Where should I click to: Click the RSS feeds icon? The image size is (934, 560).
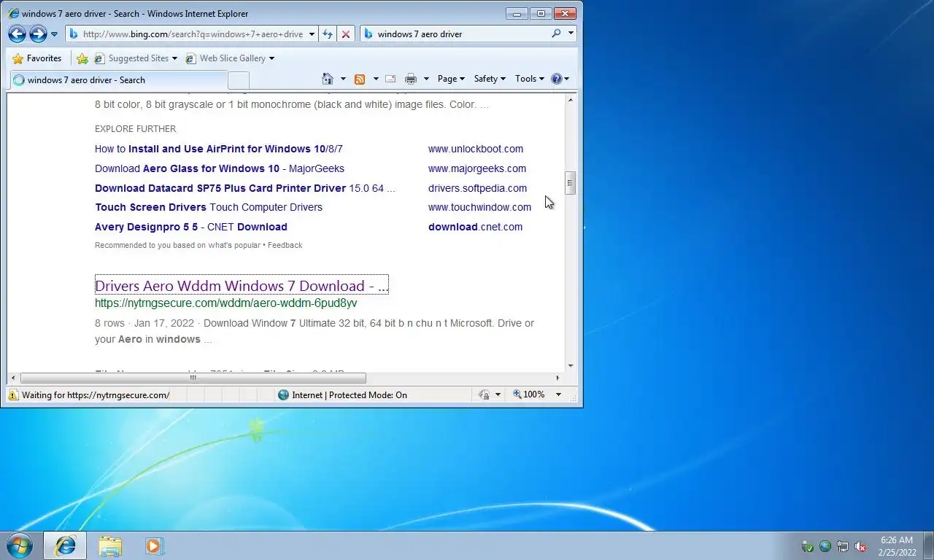[x=360, y=79]
